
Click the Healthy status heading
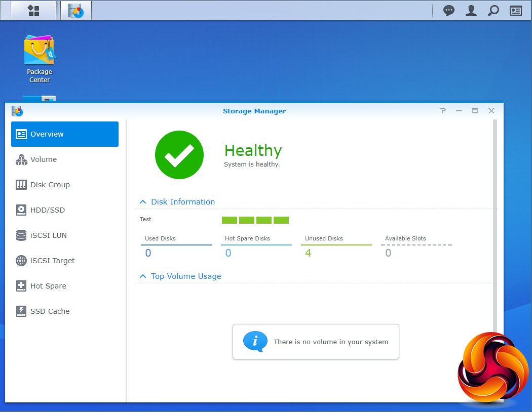pyautogui.click(x=253, y=151)
